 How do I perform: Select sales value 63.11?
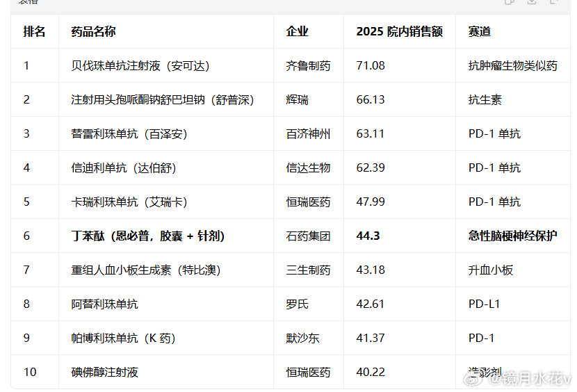click(371, 134)
